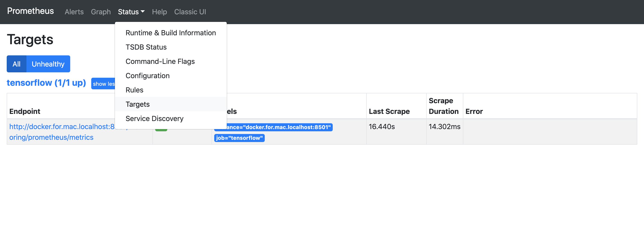Filter targets by All
The width and height of the screenshot is (644, 251).
coord(17,64)
